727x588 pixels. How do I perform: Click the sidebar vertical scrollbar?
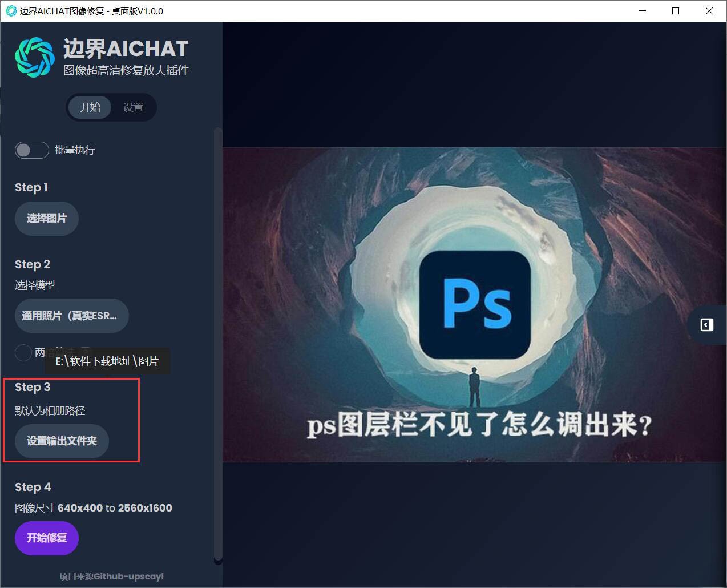pos(217,345)
